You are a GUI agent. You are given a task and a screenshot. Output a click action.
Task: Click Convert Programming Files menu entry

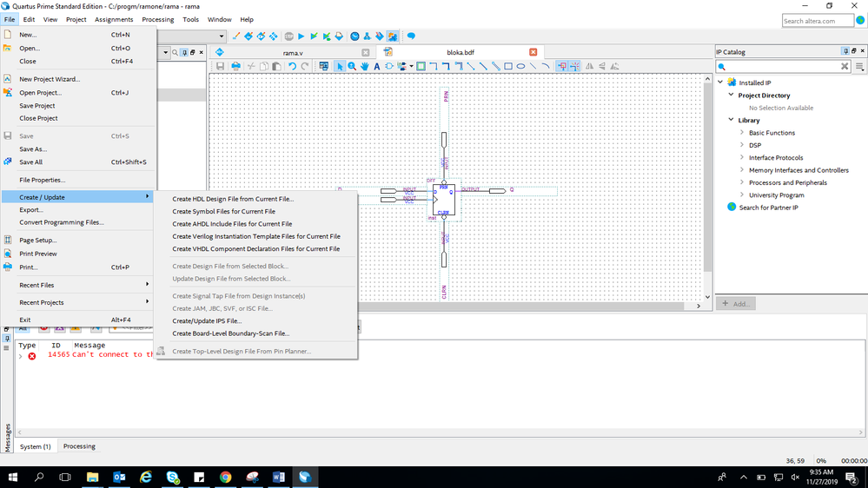coord(61,222)
